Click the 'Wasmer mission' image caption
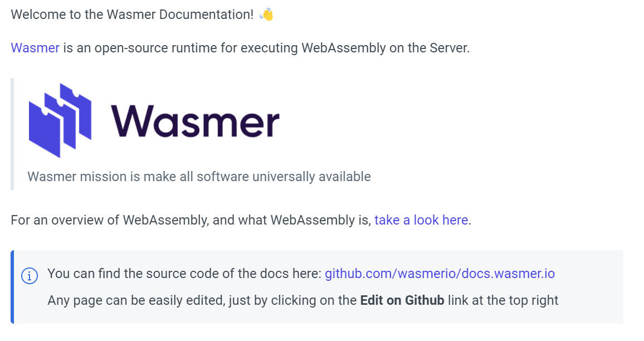The image size is (644, 341). coord(199,177)
